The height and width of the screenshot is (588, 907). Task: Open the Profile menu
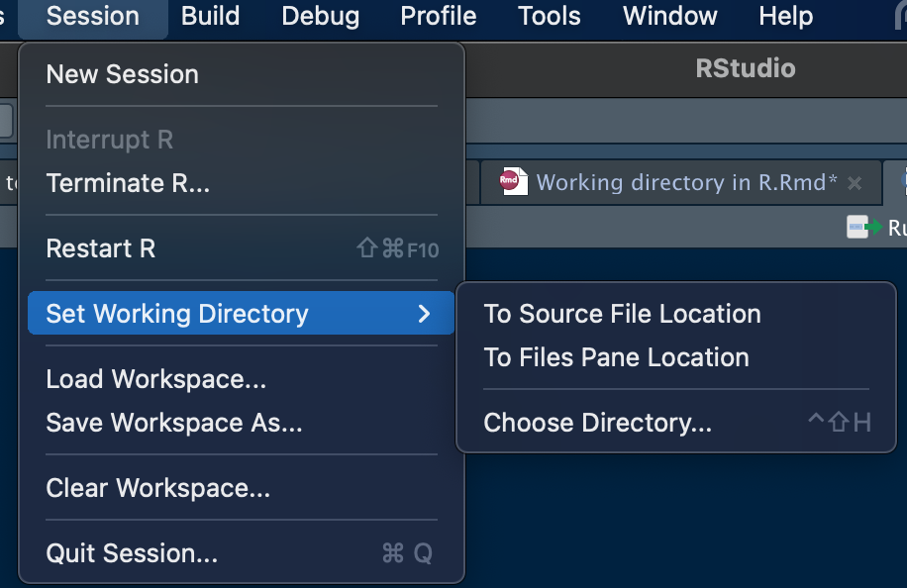(438, 16)
